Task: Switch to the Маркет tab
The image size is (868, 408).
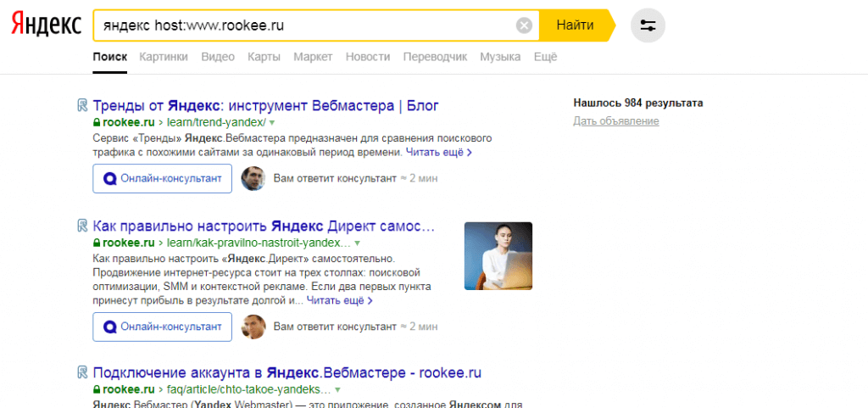Action: (x=313, y=57)
